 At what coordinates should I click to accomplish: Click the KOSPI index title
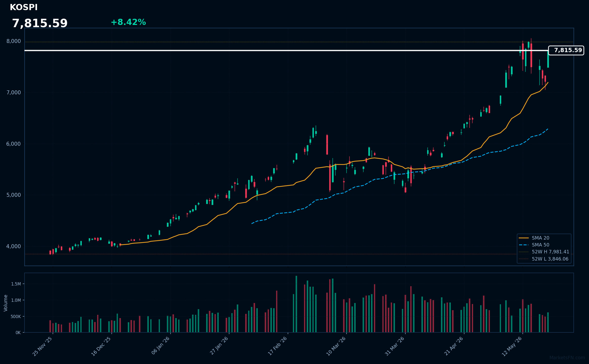[23, 7]
